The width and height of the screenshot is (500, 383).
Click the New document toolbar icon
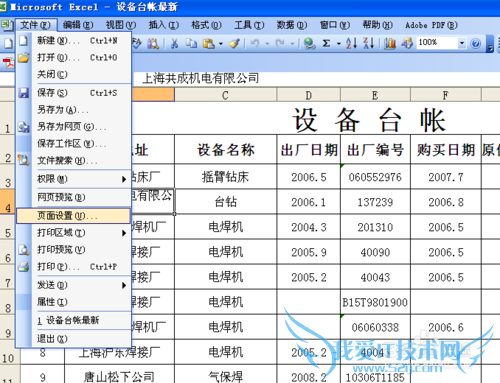8,43
